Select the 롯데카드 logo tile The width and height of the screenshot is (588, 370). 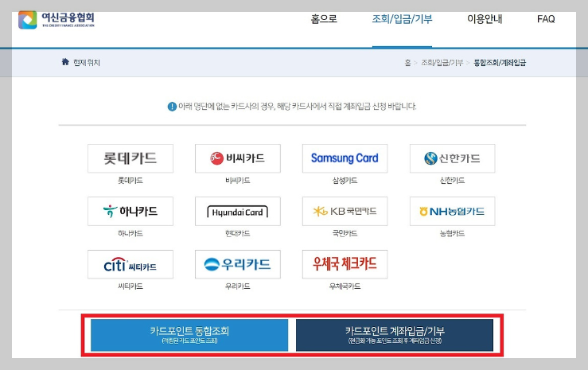click(x=130, y=158)
